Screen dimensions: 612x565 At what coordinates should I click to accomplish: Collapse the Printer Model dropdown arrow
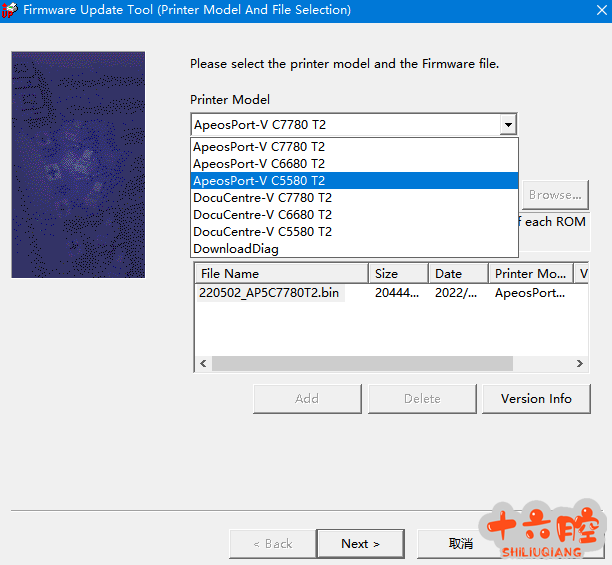click(x=508, y=125)
